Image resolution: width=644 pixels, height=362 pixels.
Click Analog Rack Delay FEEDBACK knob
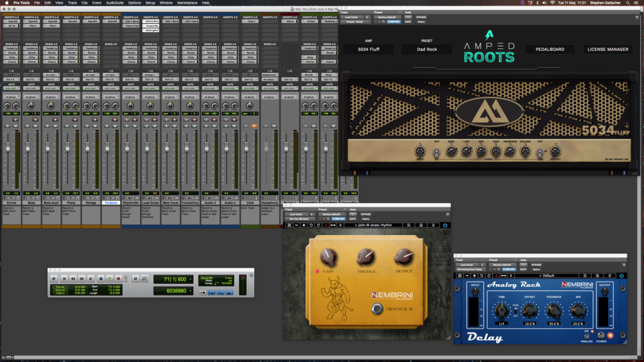(x=554, y=310)
